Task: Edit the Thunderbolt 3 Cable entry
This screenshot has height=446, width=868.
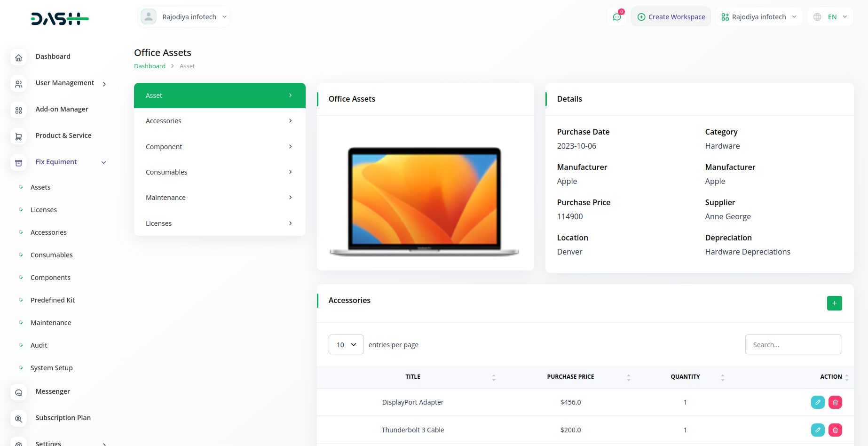Action: [x=818, y=430]
